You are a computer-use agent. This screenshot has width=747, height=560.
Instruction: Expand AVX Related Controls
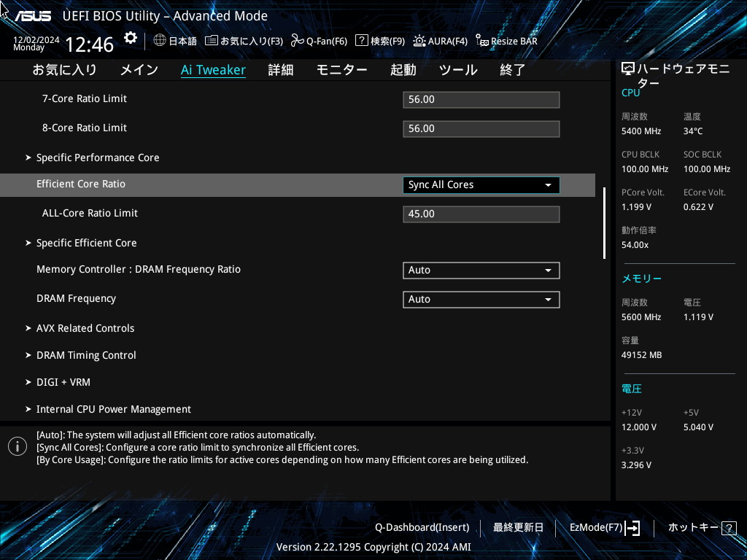pos(85,328)
